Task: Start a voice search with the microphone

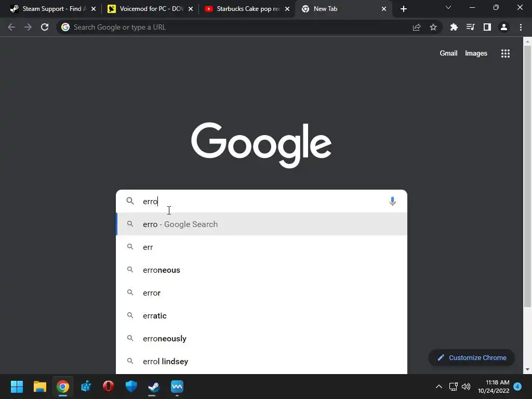Action: pyautogui.click(x=393, y=201)
